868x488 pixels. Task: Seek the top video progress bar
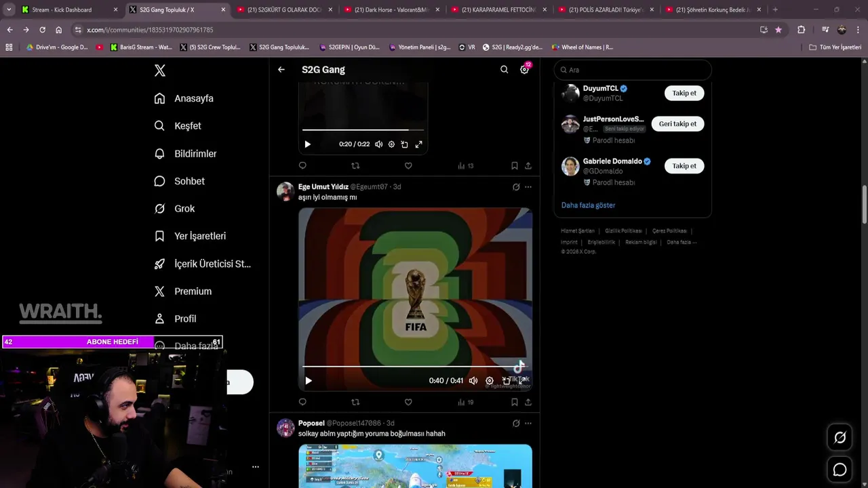[x=363, y=129]
